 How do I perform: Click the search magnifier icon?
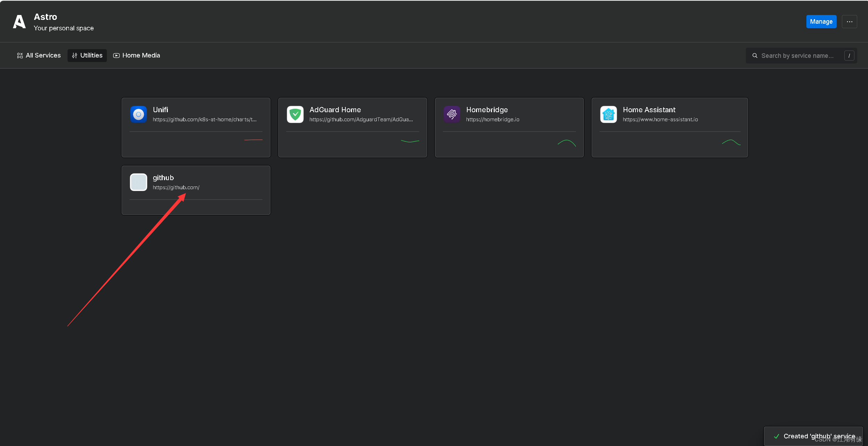click(x=755, y=56)
